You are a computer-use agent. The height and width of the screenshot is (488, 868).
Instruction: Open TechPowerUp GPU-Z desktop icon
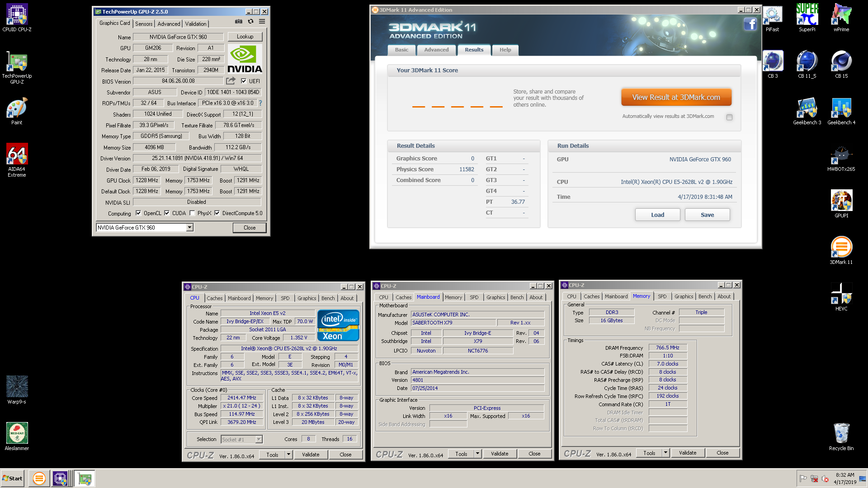coord(17,67)
